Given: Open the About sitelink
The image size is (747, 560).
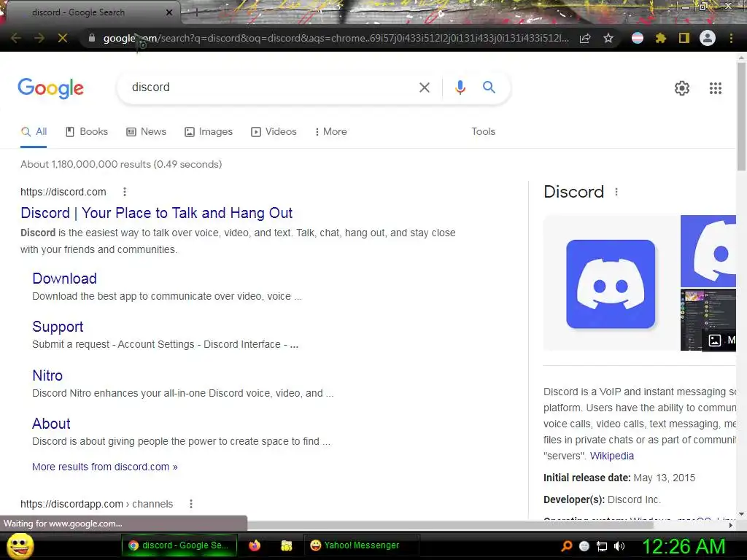Looking at the screenshot, I should 51,424.
